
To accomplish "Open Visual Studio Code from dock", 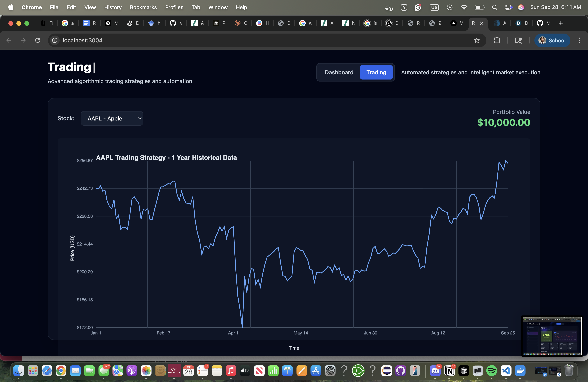I will coord(506,371).
